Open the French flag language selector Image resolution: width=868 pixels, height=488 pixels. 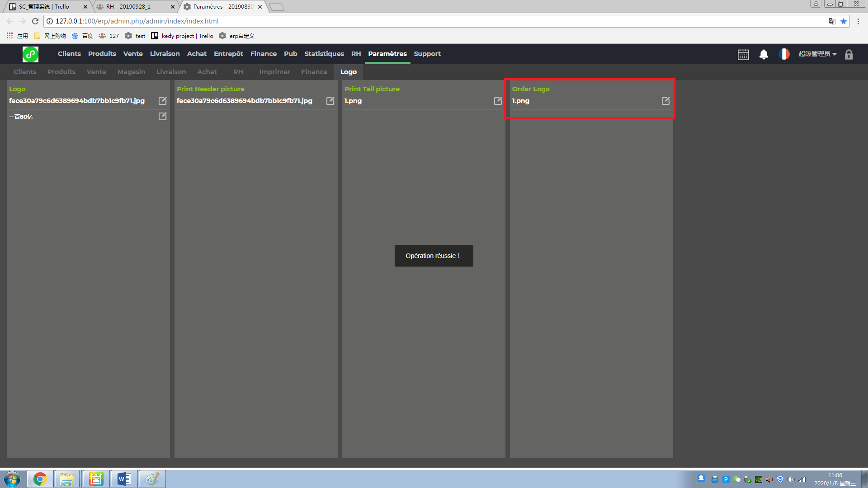coord(784,54)
